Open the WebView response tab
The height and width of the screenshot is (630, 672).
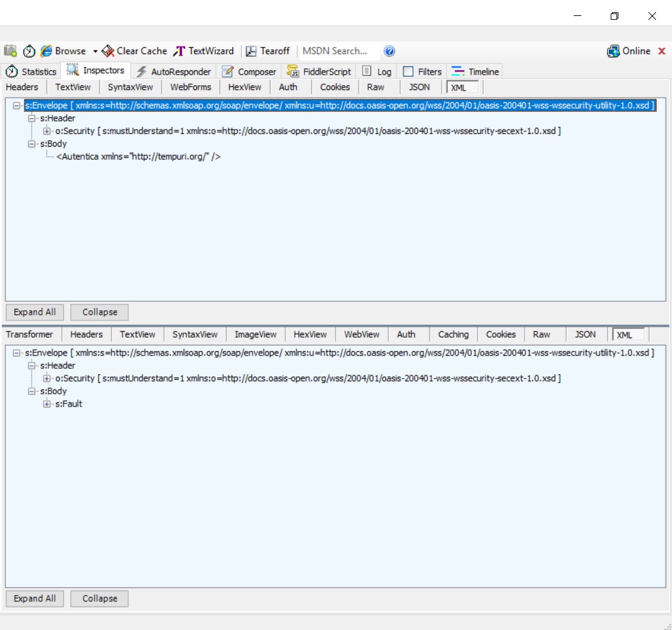click(x=362, y=334)
